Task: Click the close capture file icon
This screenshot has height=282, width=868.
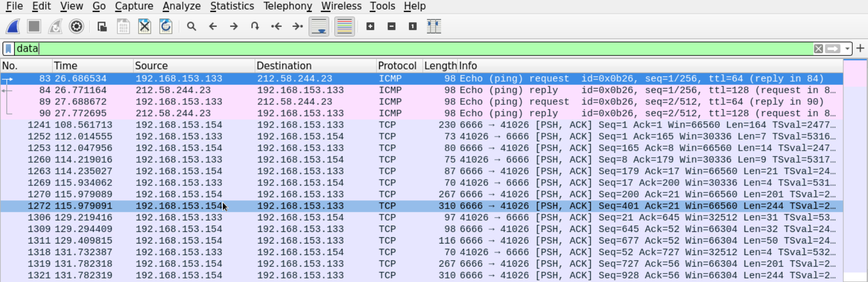Action: pos(144,26)
